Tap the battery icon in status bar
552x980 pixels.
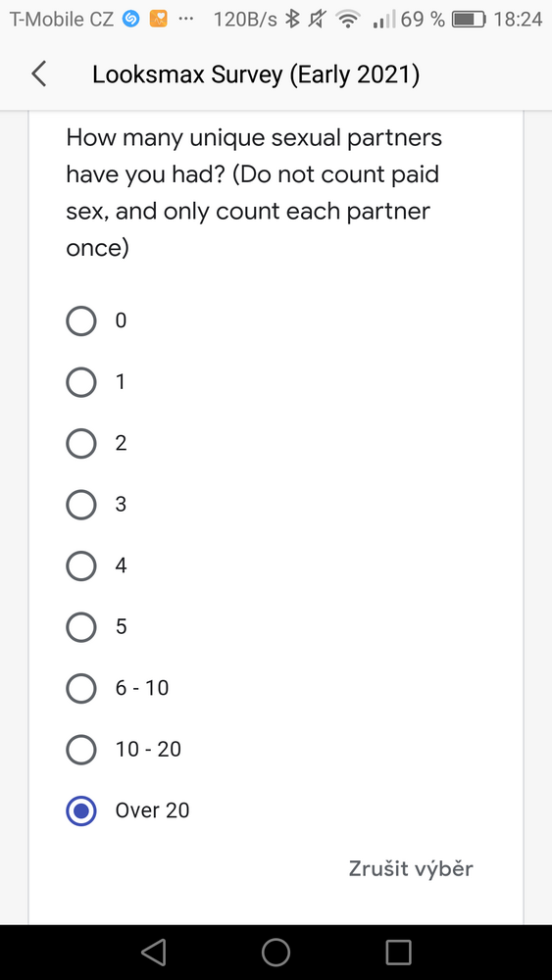click(x=469, y=20)
